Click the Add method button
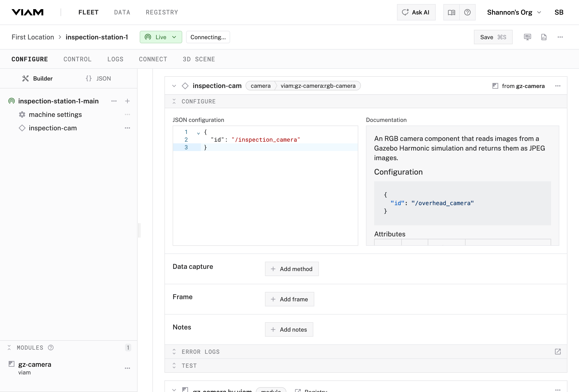 [291, 269]
